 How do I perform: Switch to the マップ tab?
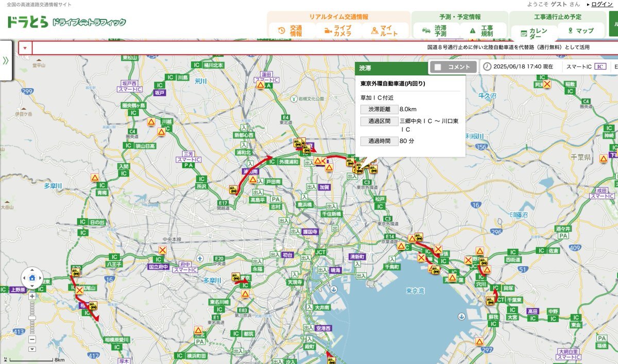pos(580,31)
